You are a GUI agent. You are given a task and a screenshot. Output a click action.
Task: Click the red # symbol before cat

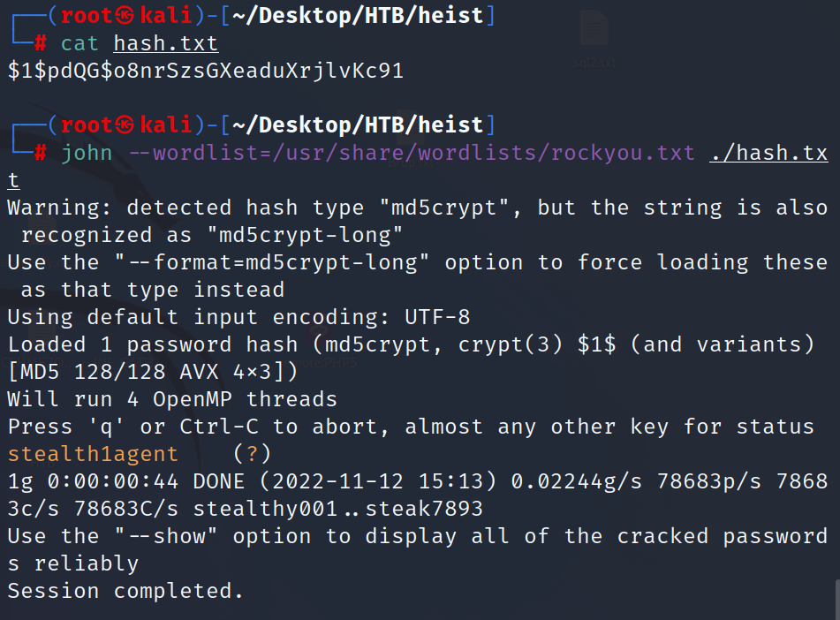(41, 43)
